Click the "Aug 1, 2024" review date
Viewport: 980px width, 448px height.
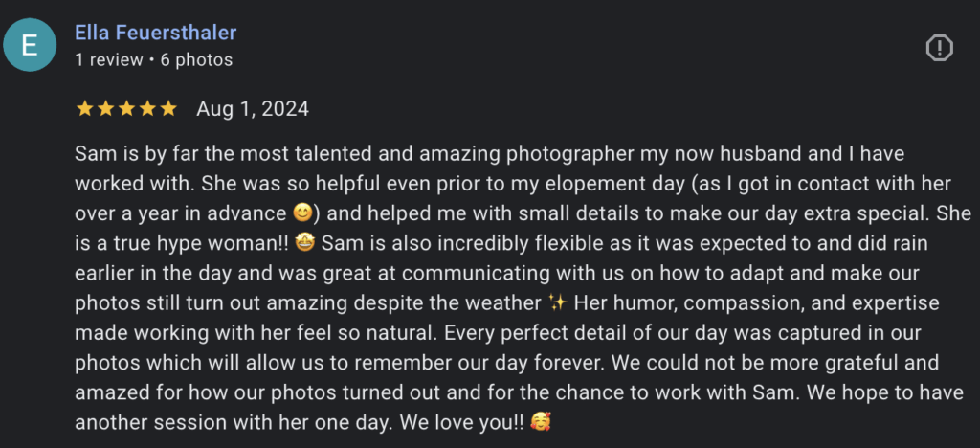click(x=253, y=108)
